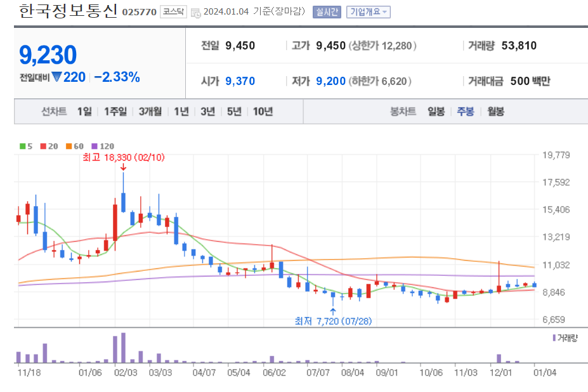Show the 1년 line chart
588x392 pixels.
coord(181,112)
